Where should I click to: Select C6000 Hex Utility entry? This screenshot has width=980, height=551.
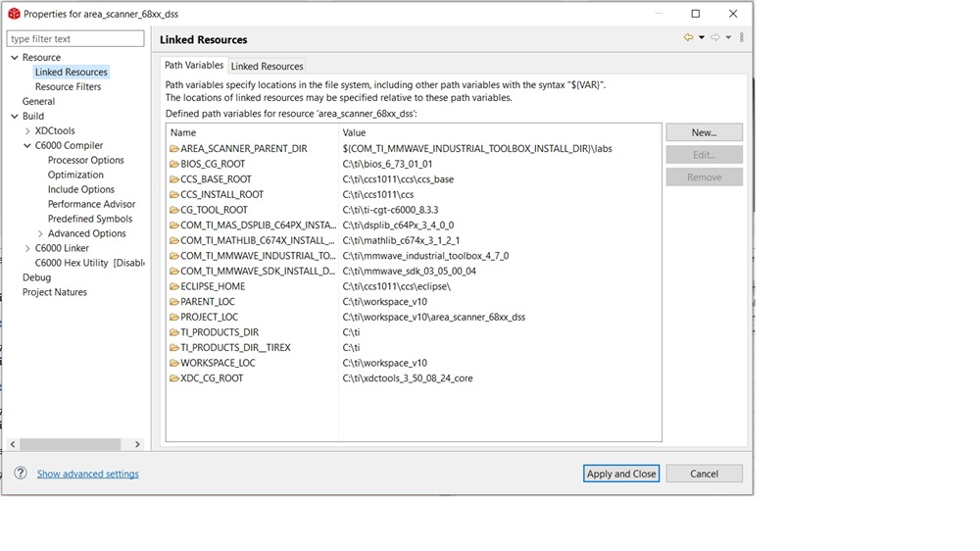click(x=89, y=263)
